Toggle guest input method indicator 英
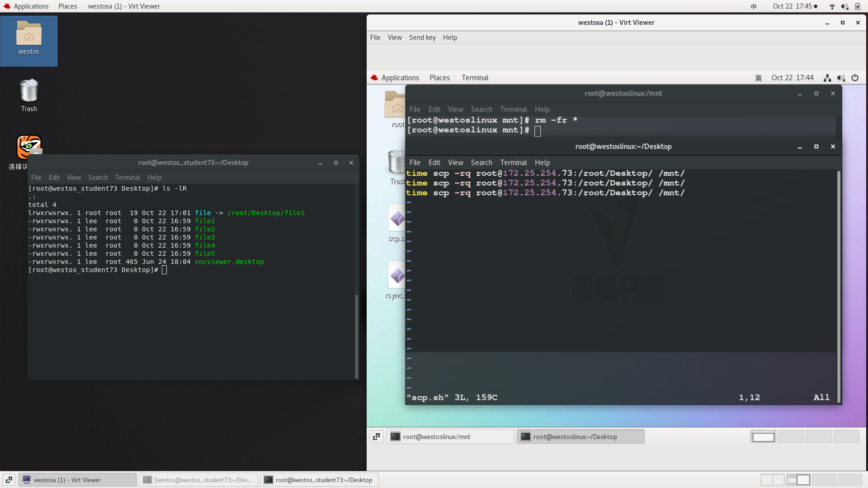The image size is (868, 488). point(758,78)
